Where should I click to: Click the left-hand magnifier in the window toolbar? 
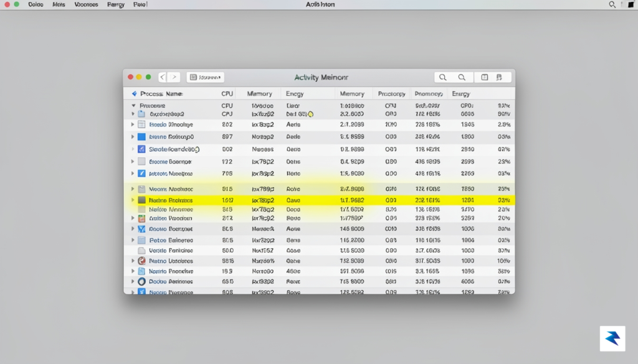(443, 77)
